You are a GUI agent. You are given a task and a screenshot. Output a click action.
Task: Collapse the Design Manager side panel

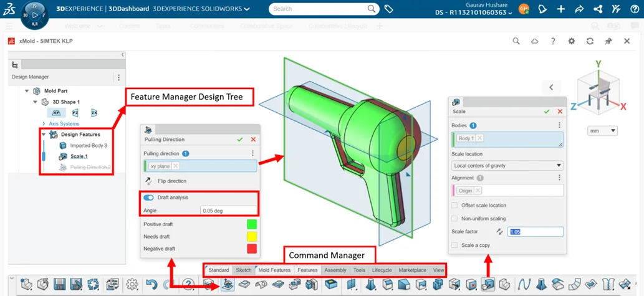(x=122, y=55)
